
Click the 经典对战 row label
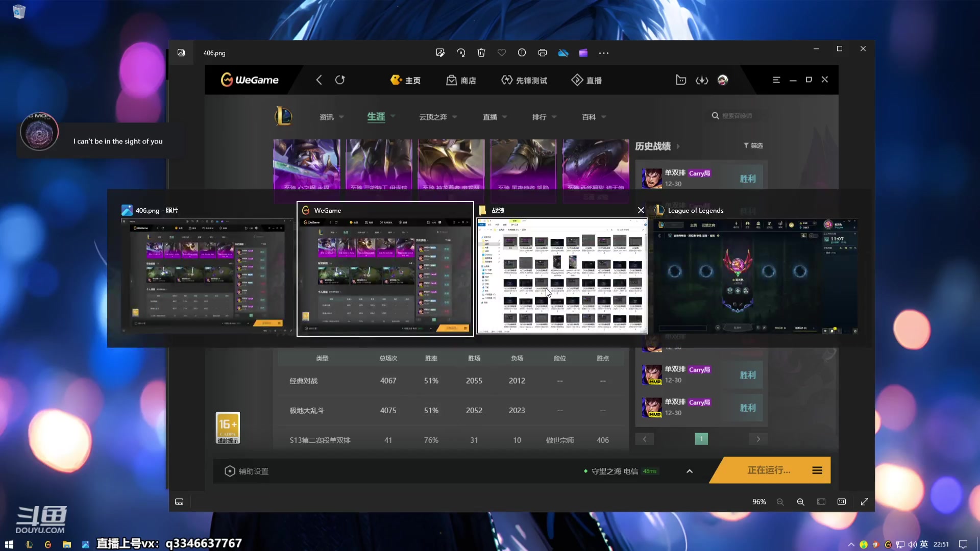click(304, 381)
